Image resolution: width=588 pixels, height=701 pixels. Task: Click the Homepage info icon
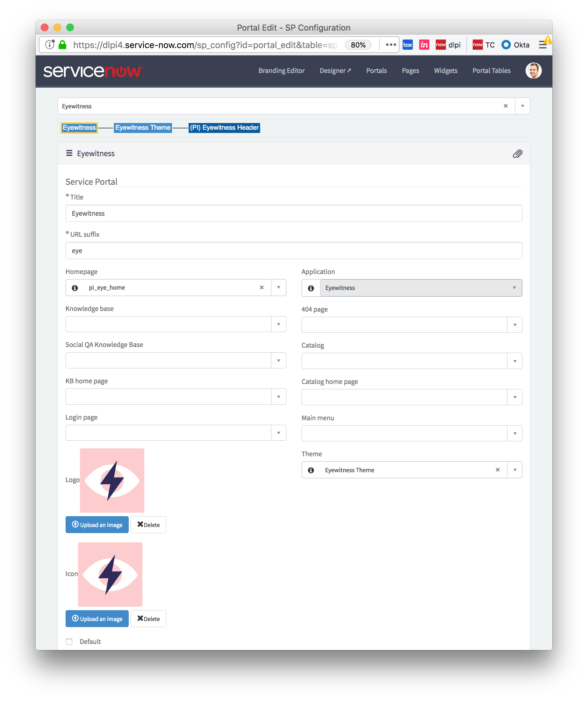point(75,288)
